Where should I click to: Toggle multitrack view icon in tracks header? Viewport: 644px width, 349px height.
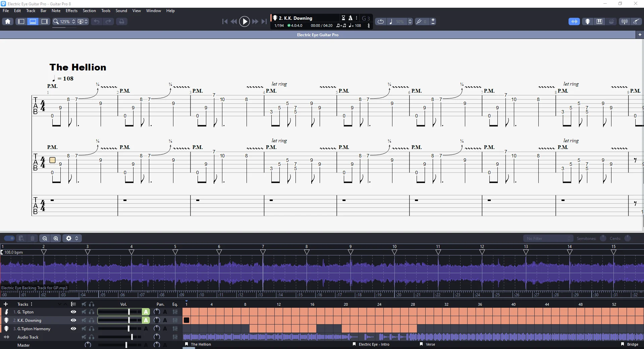pos(73,304)
